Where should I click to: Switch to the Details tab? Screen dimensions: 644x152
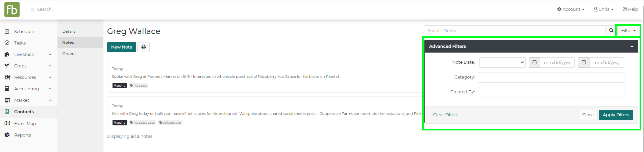69,31
